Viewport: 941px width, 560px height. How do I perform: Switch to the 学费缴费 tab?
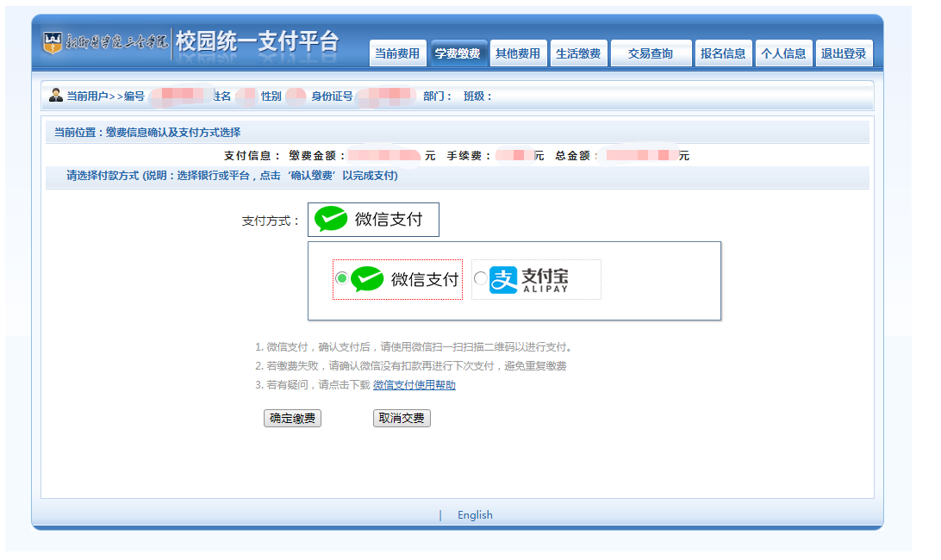coord(458,53)
